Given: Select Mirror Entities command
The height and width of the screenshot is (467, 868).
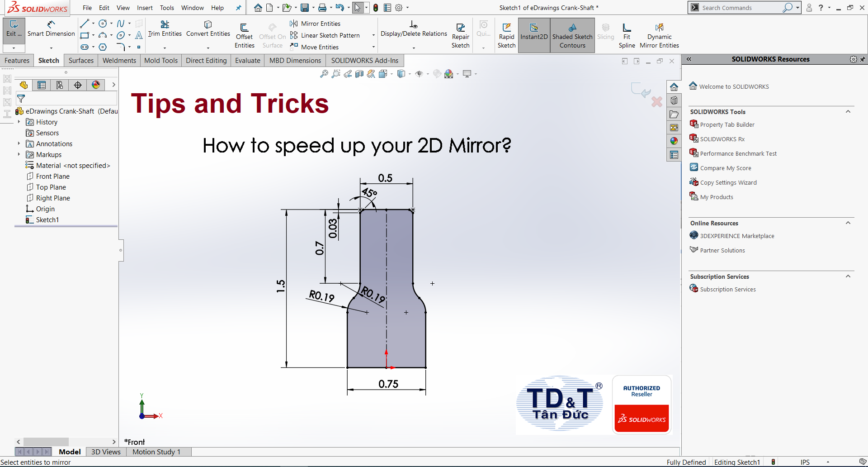Looking at the screenshot, I should pyautogui.click(x=315, y=24).
